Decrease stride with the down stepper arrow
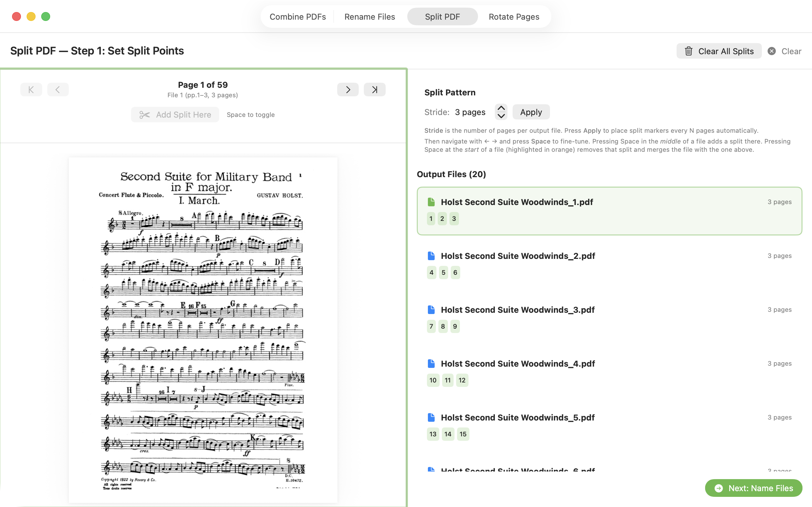 tap(501, 116)
